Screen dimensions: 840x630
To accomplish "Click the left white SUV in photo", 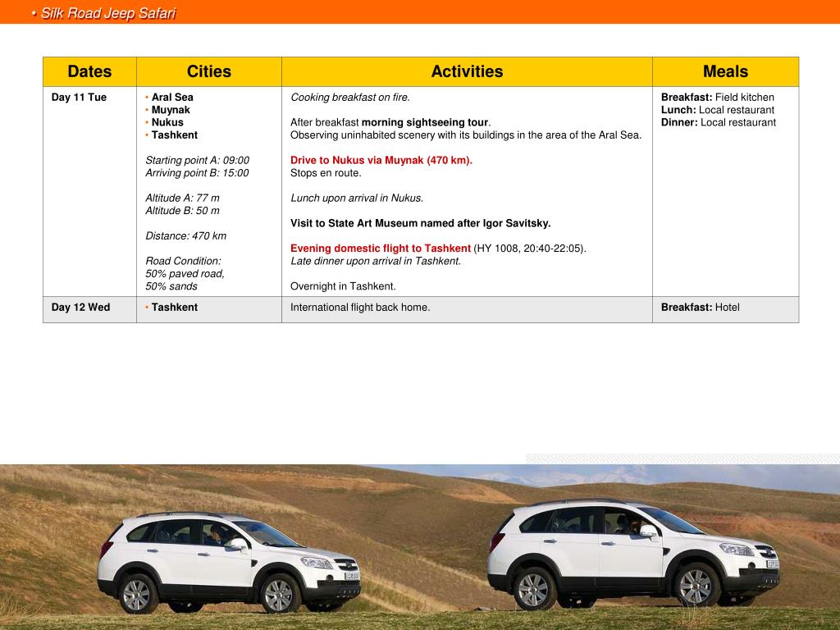I will click(x=229, y=563).
